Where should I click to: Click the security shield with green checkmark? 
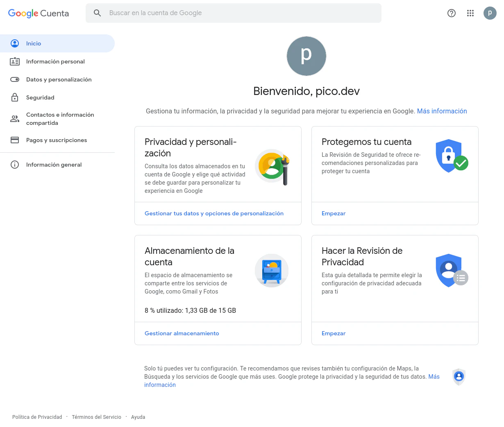pyautogui.click(x=452, y=156)
